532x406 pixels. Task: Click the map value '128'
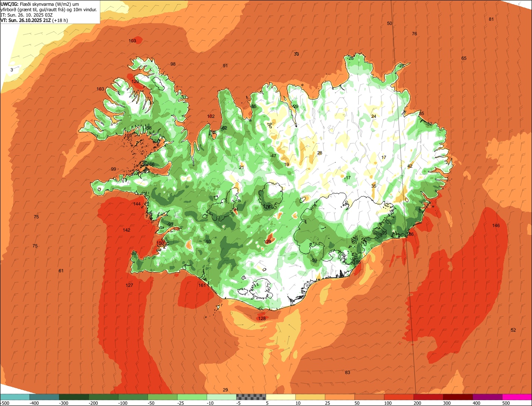(261, 318)
